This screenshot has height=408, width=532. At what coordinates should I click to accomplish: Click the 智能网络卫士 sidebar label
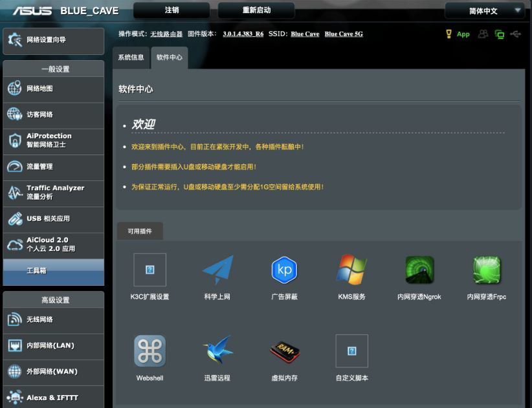coord(46,145)
